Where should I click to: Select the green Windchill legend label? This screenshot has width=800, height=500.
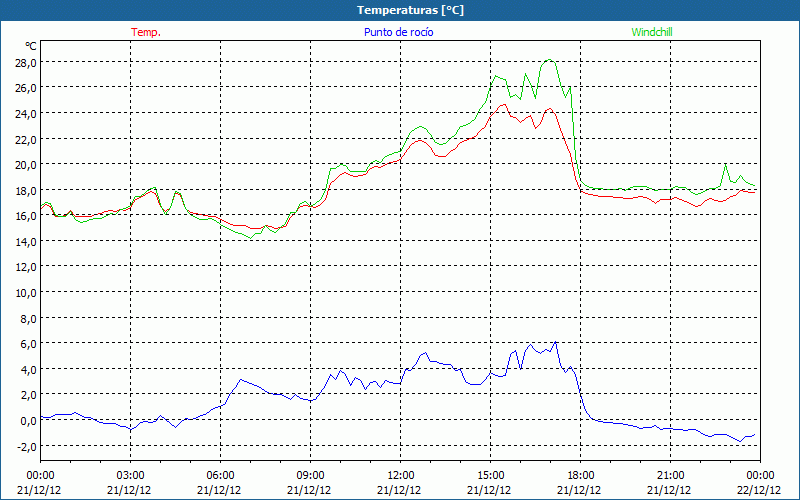[652, 32]
